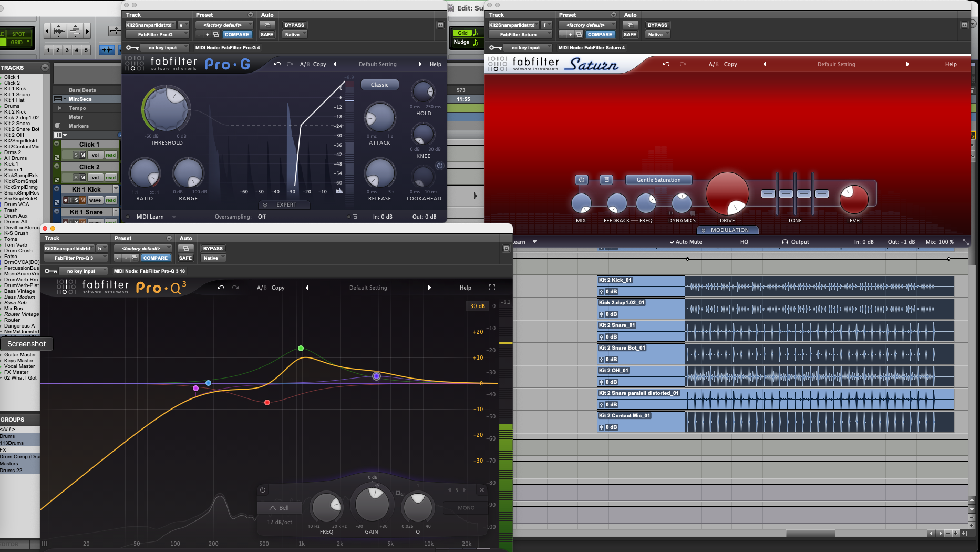
Task: Open Saturn Default Setting preset menu
Action: (x=836, y=64)
